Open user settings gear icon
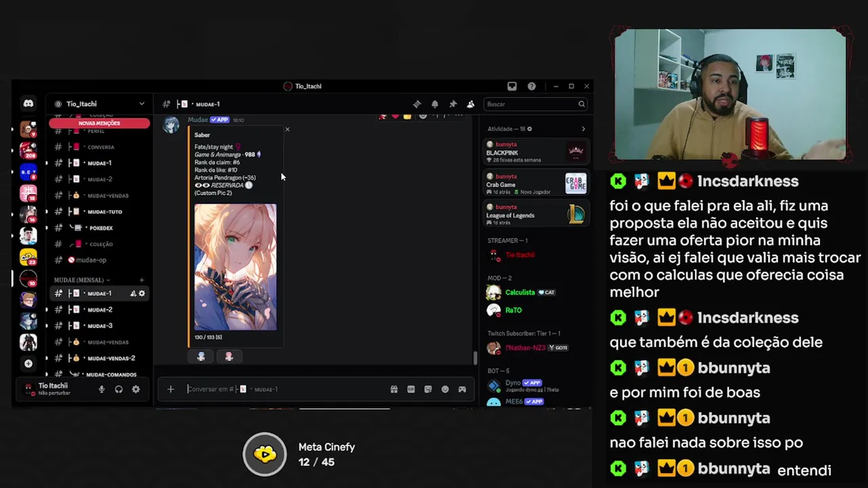Image resolution: width=868 pixels, height=488 pixels. coord(136,389)
